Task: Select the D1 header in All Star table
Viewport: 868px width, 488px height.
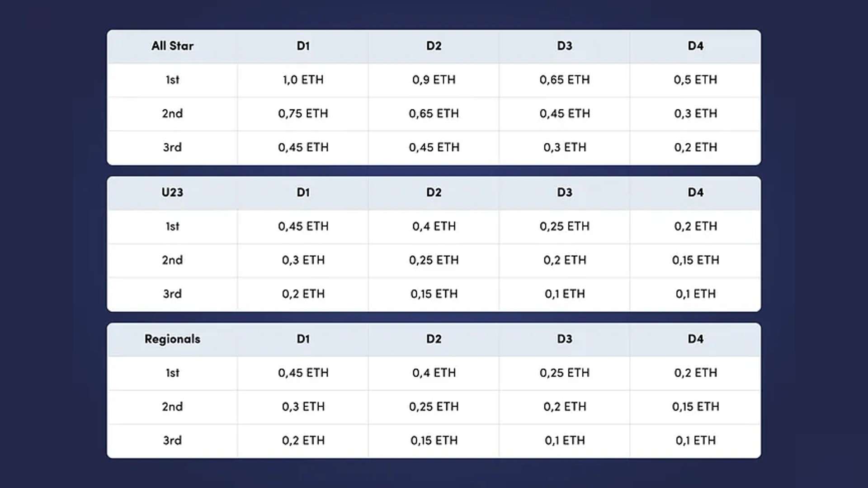Action: click(x=303, y=46)
